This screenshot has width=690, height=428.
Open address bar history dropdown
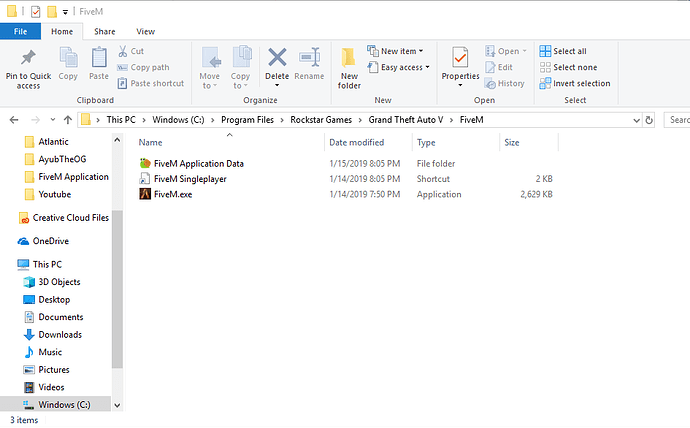pyautogui.click(x=636, y=120)
